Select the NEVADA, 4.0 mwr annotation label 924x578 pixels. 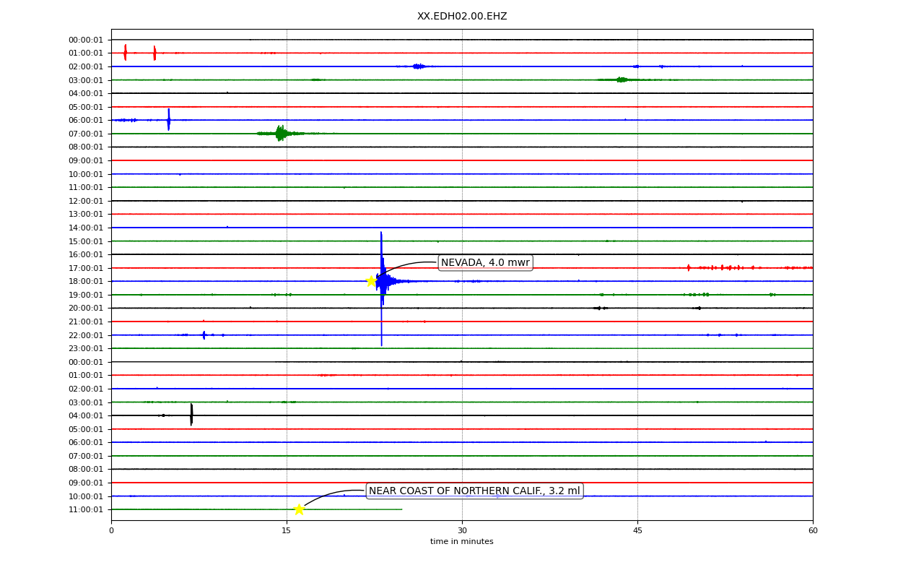pyautogui.click(x=485, y=262)
